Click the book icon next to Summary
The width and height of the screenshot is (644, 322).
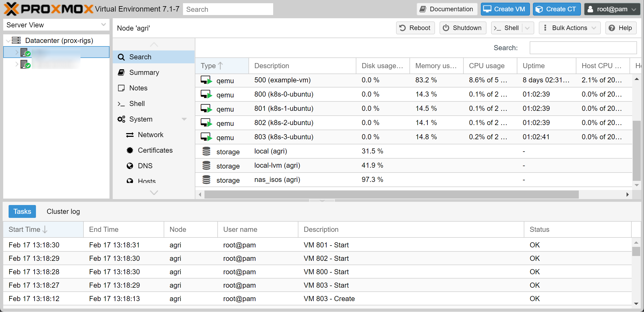[121, 72]
